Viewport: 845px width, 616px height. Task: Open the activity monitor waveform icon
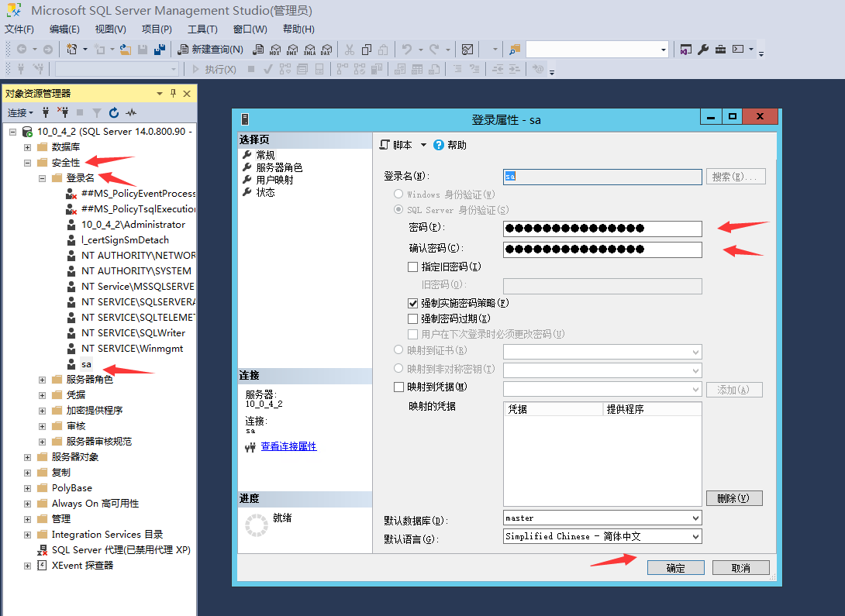click(x=132, y=112)
